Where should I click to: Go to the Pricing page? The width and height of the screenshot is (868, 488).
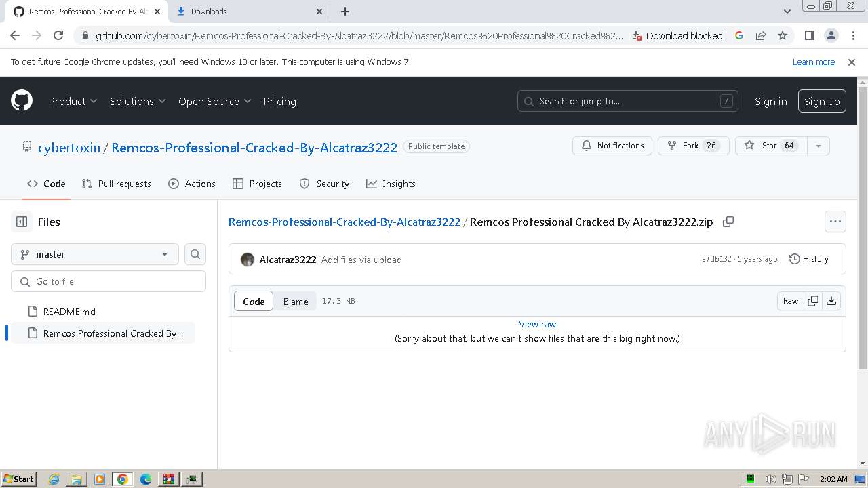[279, 101]
